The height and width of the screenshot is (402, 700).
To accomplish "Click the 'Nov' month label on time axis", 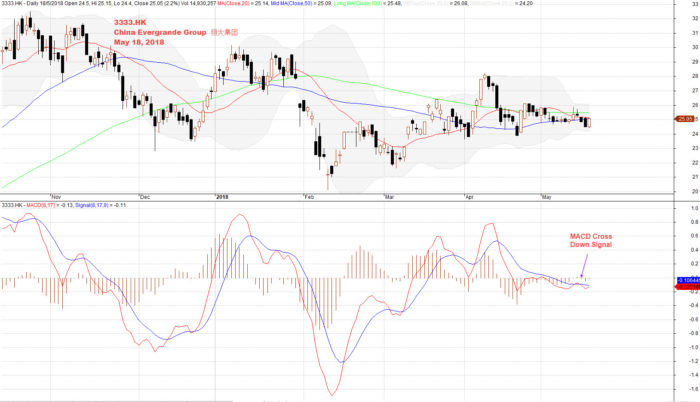I will click(x=56, y=197).
